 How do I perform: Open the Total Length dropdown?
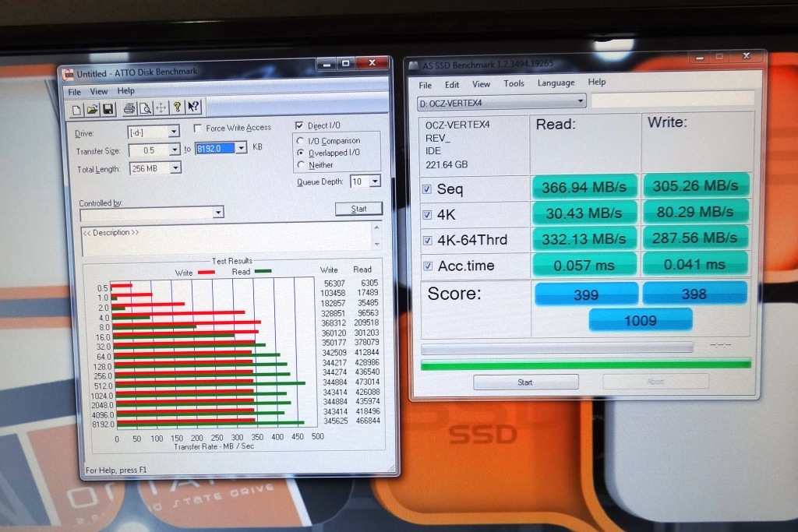point(175,168)
